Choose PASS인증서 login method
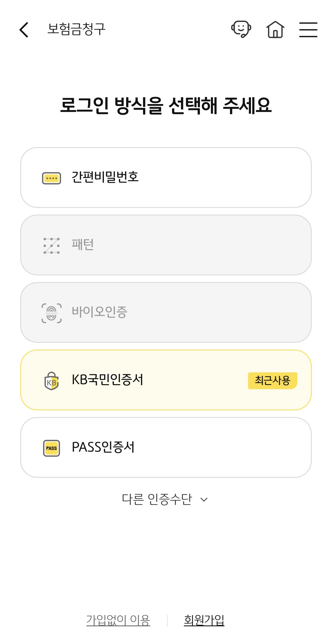The width and height of the screenshot is (332, 644). pos(166,447)
